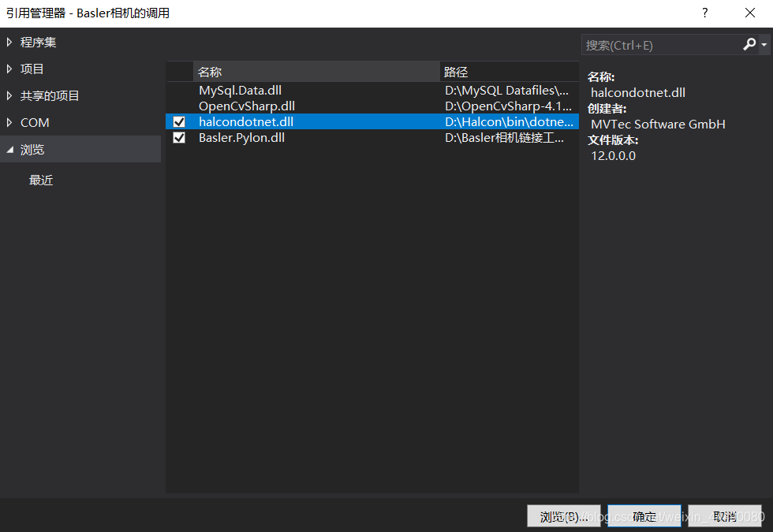This screenshot has height=532, width=773.
Task: Click the 确定 button
Action: click(644, 515)
